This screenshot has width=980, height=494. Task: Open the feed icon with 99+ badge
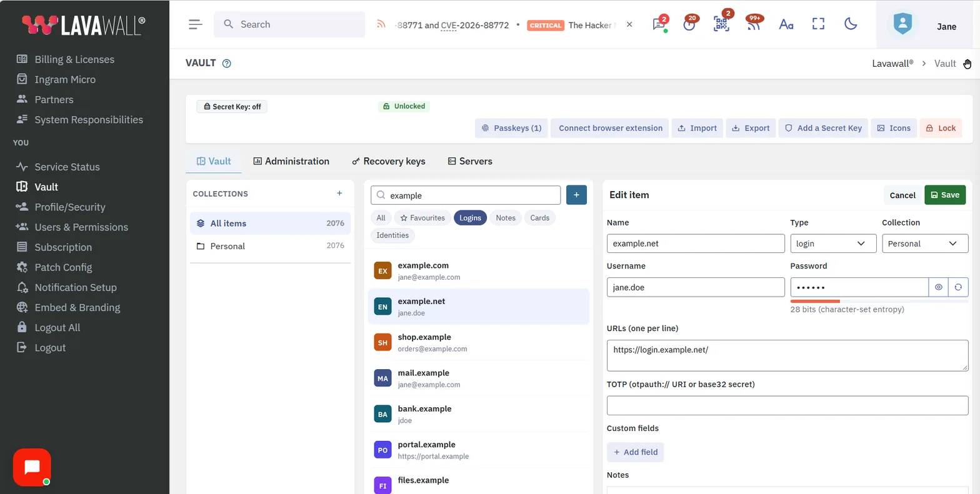[x=754, y=24]
